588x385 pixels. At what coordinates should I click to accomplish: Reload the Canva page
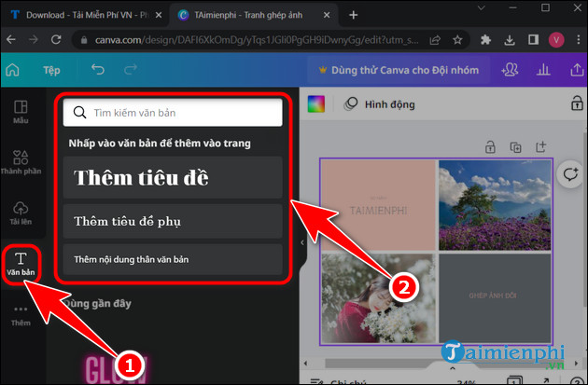(56, 39)
